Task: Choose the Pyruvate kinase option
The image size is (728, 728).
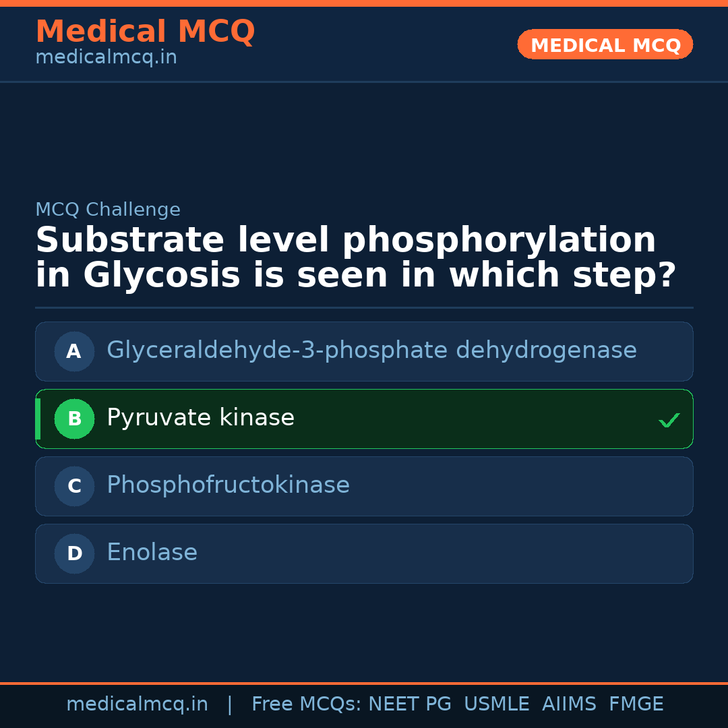Action: (200, 418)
